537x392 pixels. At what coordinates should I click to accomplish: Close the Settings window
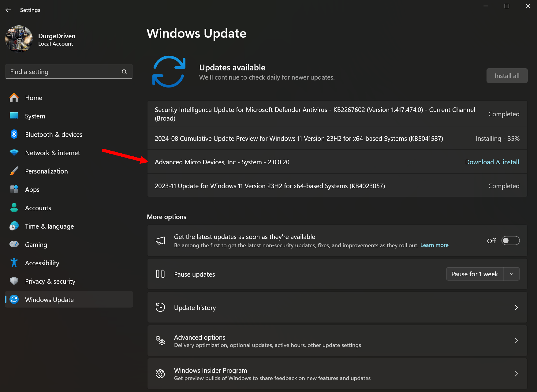[x=528, y=6]
